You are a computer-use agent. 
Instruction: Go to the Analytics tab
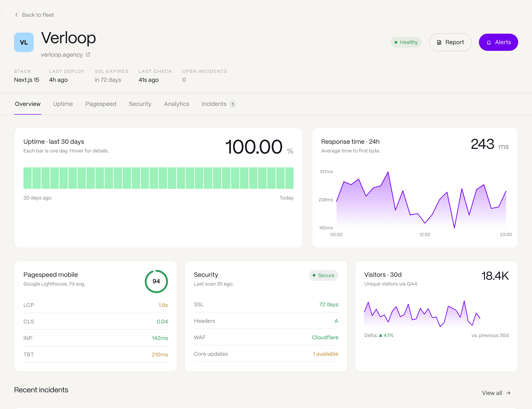pos(176,104)
